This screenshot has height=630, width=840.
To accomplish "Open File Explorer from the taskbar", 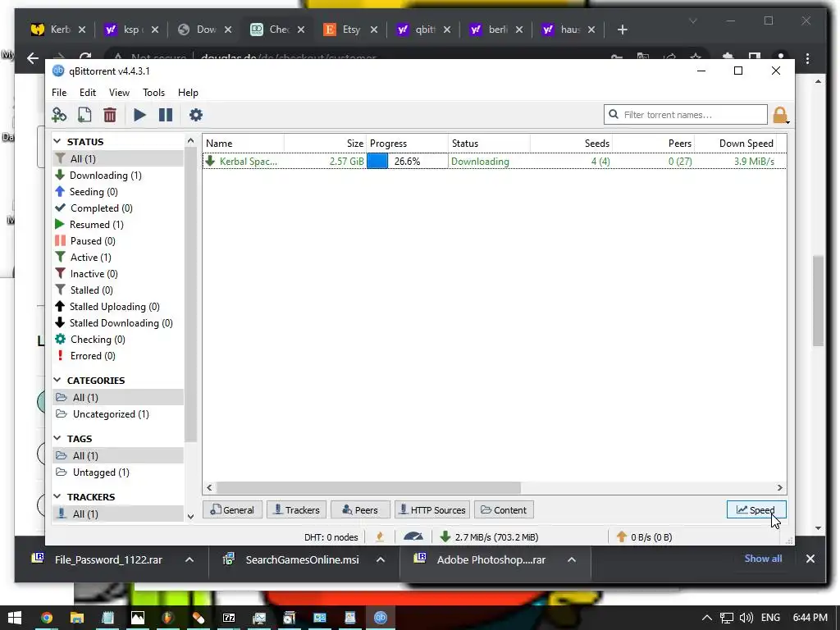I will click(x=77, y=618).
